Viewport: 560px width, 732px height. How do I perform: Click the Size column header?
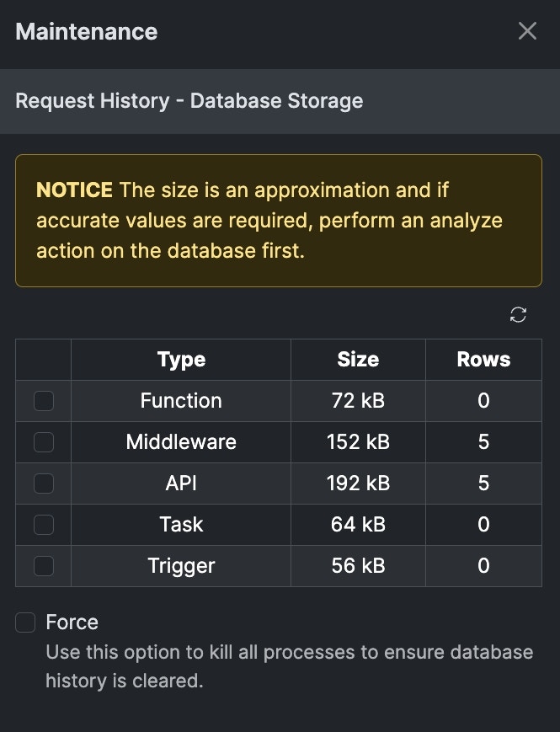coord(358,360)
